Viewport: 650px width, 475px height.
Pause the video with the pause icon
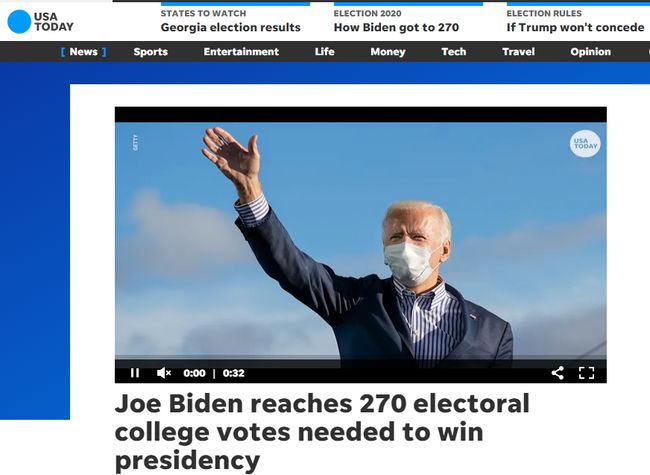pos(135,373)
